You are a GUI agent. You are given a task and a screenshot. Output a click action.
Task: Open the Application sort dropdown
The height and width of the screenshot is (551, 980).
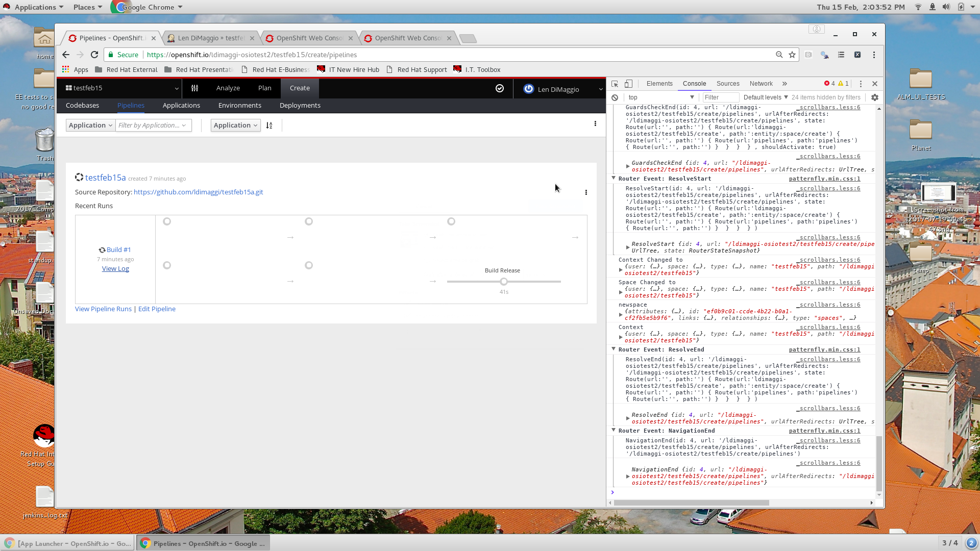point(235,126)
